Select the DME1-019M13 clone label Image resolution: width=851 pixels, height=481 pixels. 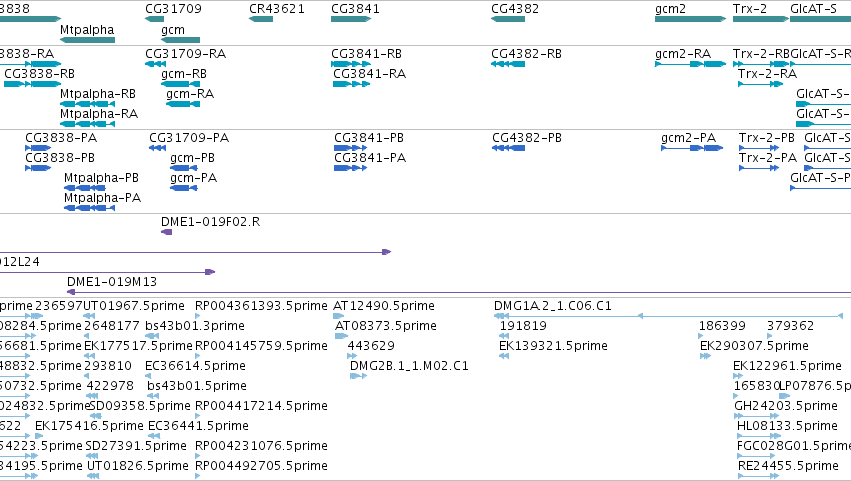coord(112,282)
